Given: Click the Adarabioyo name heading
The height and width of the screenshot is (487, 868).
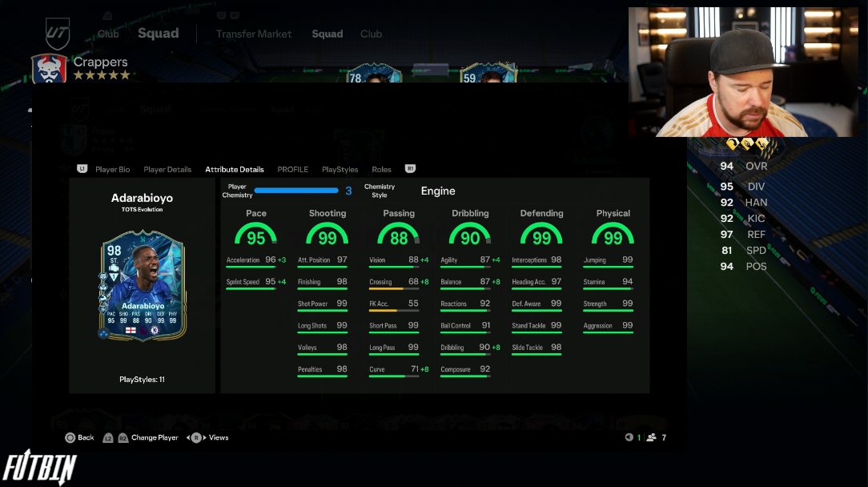Looking at the screenshot, I should coord(142,198).
